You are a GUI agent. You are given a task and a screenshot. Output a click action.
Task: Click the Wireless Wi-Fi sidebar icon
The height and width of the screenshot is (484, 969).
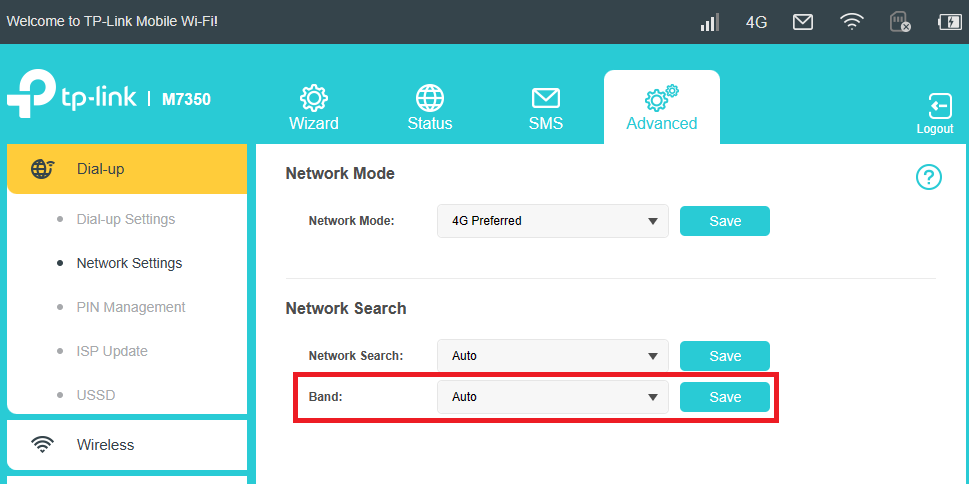(42, 444)
